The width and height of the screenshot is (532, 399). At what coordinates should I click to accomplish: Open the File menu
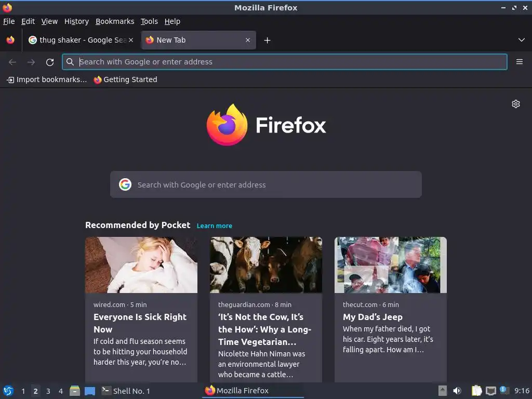click(x=9, y=21)
